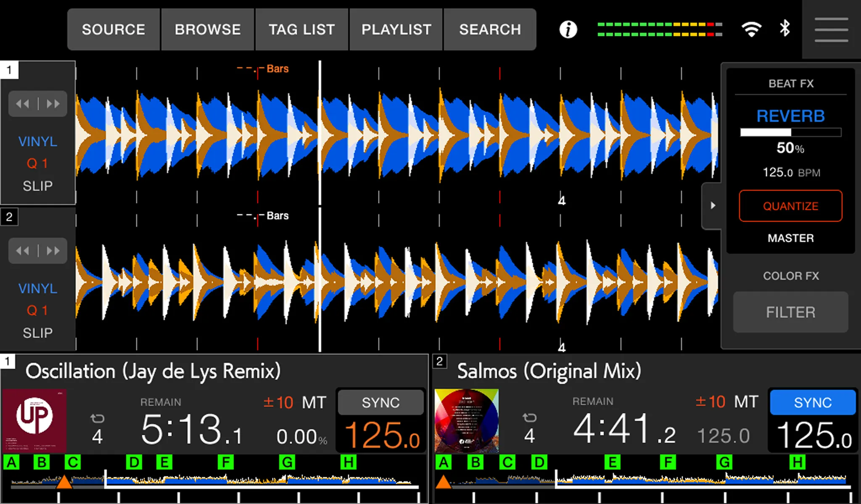Jump to hot cue D on deck 2
861x504 pixels.
[x=539, y=462]
